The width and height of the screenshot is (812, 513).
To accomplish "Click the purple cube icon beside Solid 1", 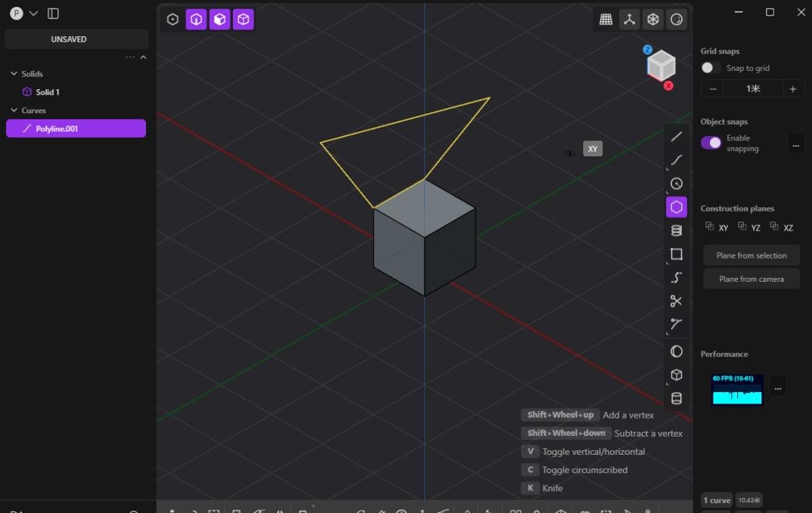I will point(27,92).
